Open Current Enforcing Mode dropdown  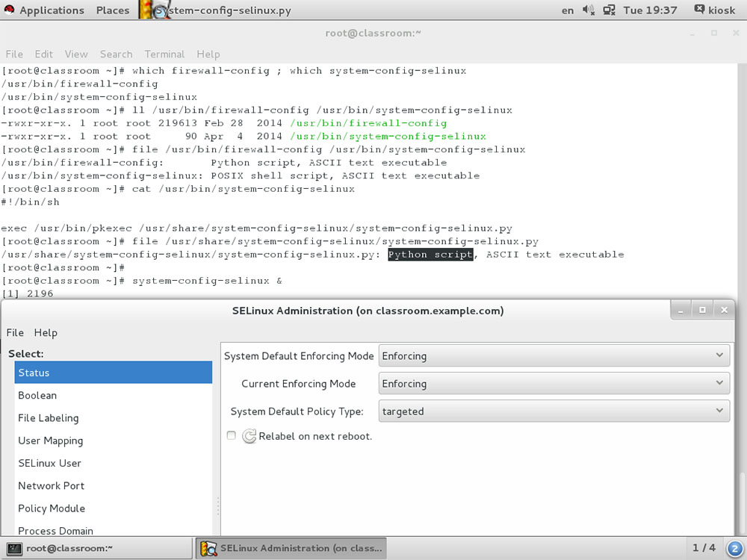(554, 383)
